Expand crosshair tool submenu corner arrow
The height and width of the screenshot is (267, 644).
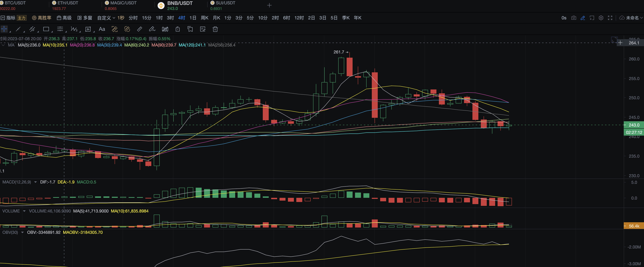coord(10,32)
